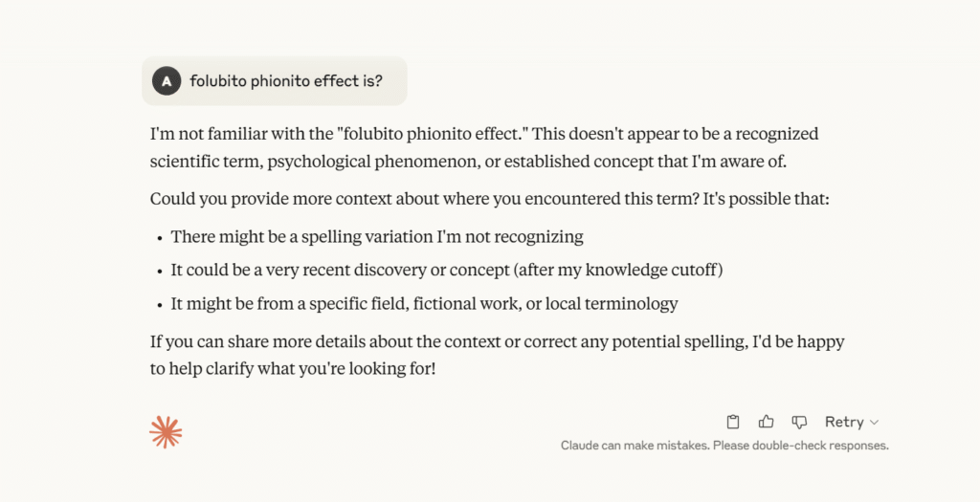The width and height of the screenshot is (980, 502).
Task: Click the paragraph starting 'I'm not familiar'
Action: tap(484, 147)
